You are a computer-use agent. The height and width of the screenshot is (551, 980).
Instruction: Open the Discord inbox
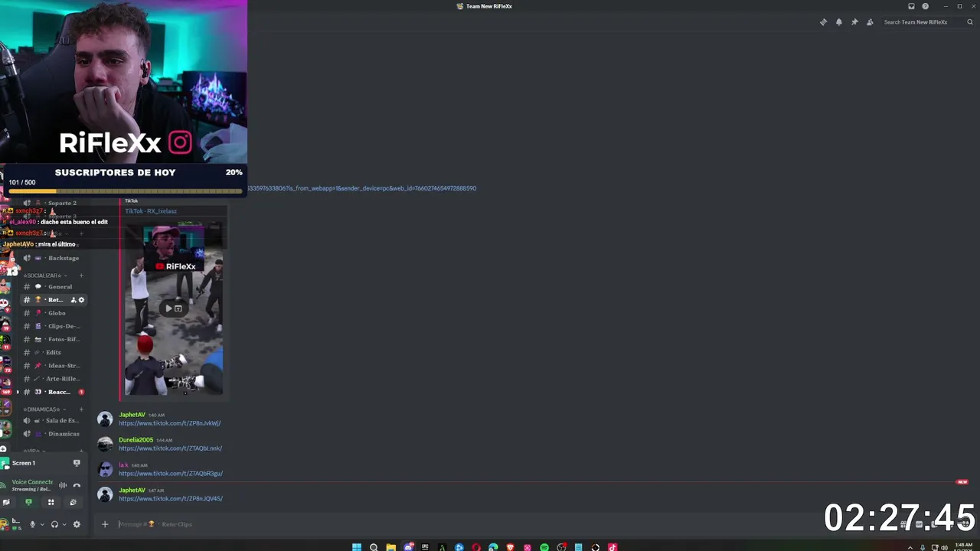911,6
